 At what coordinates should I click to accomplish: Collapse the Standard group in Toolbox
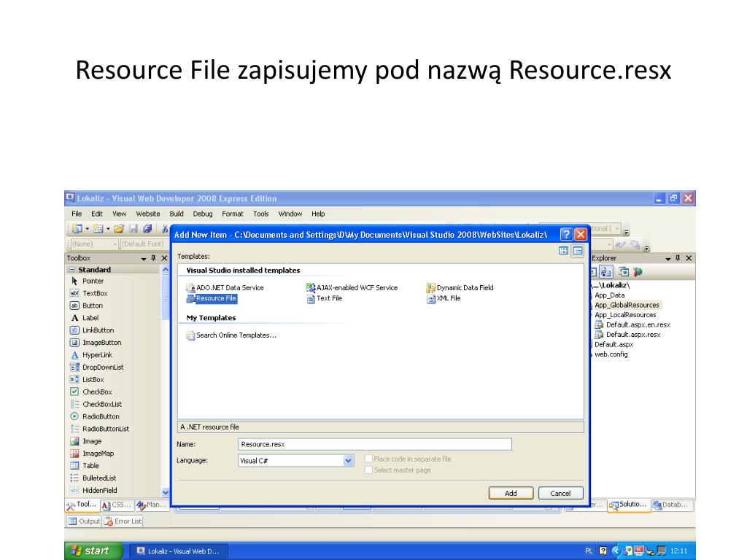tap(72, 270)
